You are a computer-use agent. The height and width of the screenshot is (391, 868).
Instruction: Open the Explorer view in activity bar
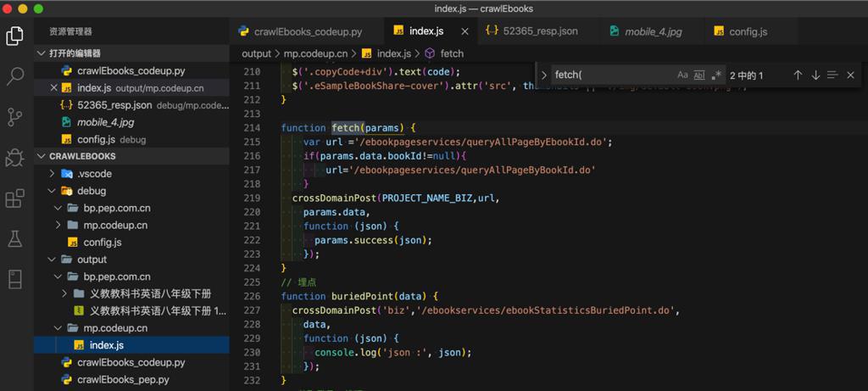14,36
